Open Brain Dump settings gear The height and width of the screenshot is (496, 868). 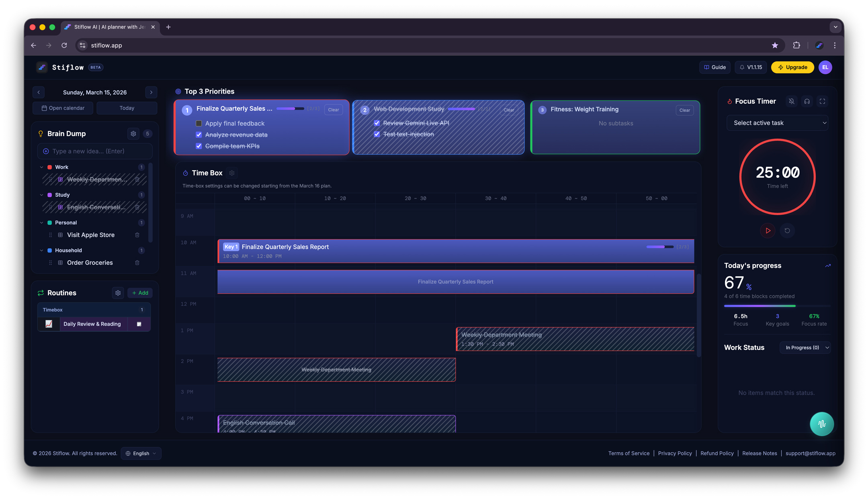pos(133,134)
